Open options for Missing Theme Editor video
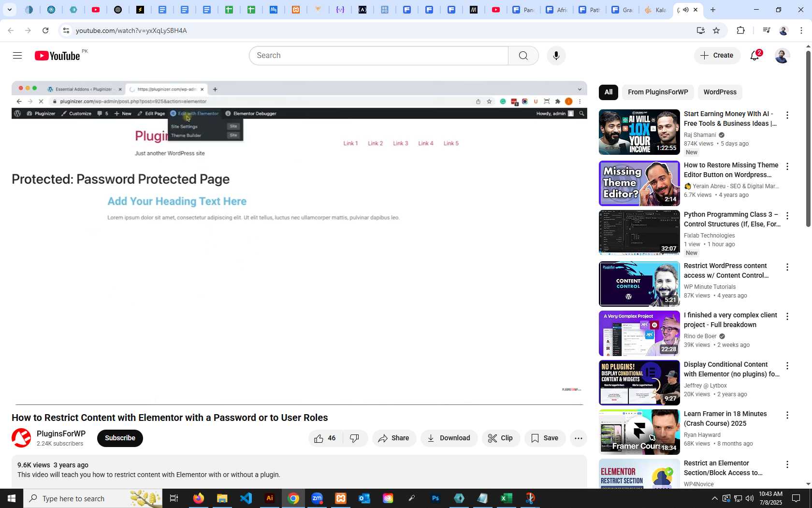Viewport: 812px width, 508px height. 787,166
